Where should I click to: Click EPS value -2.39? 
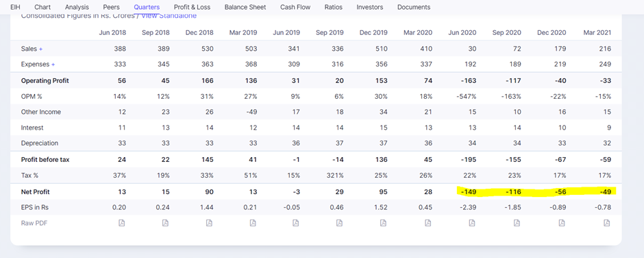click(x=468, y=207)
